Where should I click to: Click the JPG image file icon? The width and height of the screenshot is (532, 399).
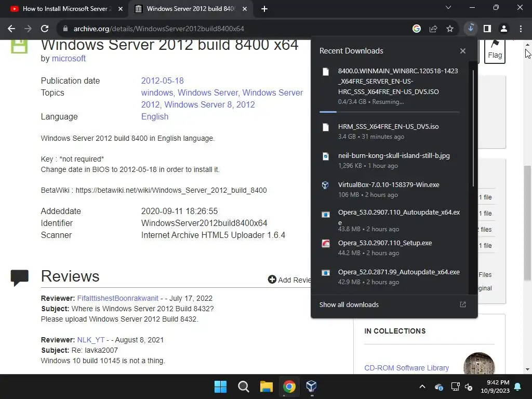coord(325,156)
